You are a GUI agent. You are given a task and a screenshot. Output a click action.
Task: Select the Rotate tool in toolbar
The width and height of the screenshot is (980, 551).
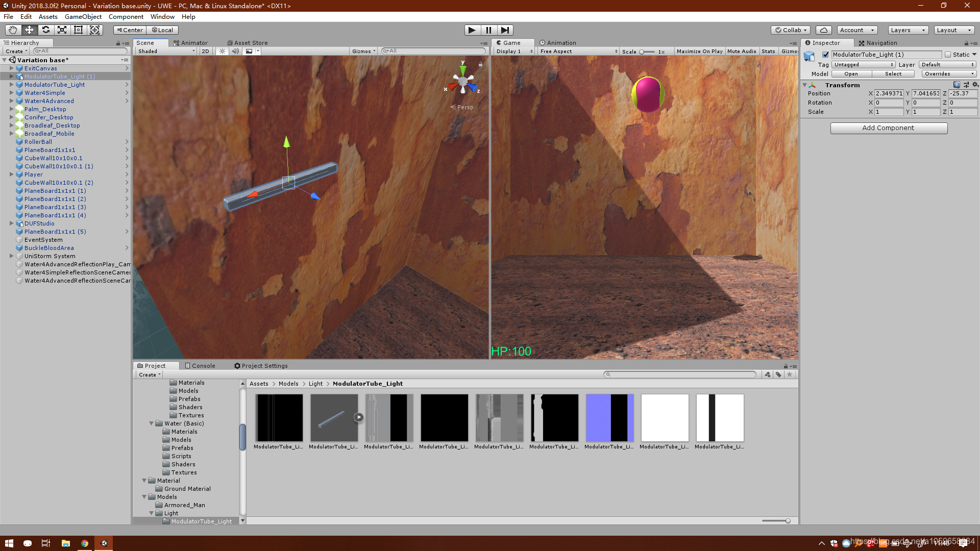coord(45,30)
